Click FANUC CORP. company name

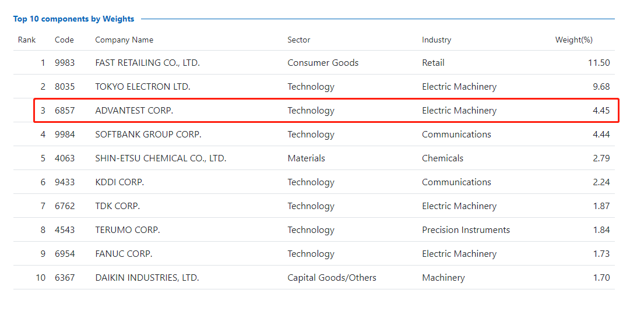coord(124,253)
